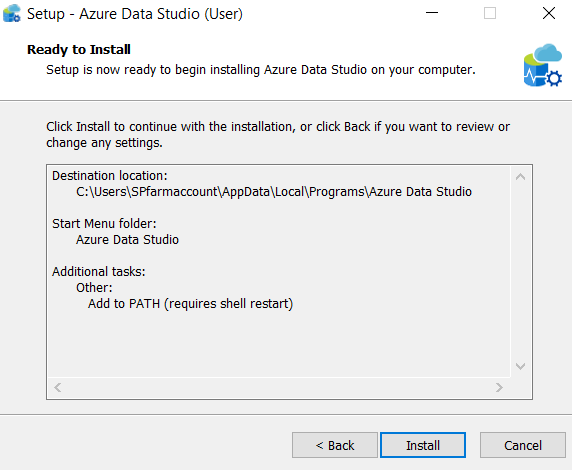The height and width of the screenshot is (470, 572).
Task: Click the 'Ready to Install' heading
Action: click(79, 49)
